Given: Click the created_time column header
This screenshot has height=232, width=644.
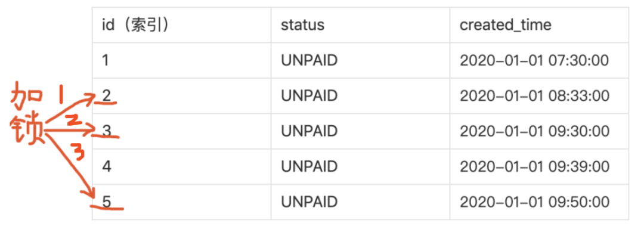Looking at the screenshot, I should pyautogui.click(x=505, y=26).
